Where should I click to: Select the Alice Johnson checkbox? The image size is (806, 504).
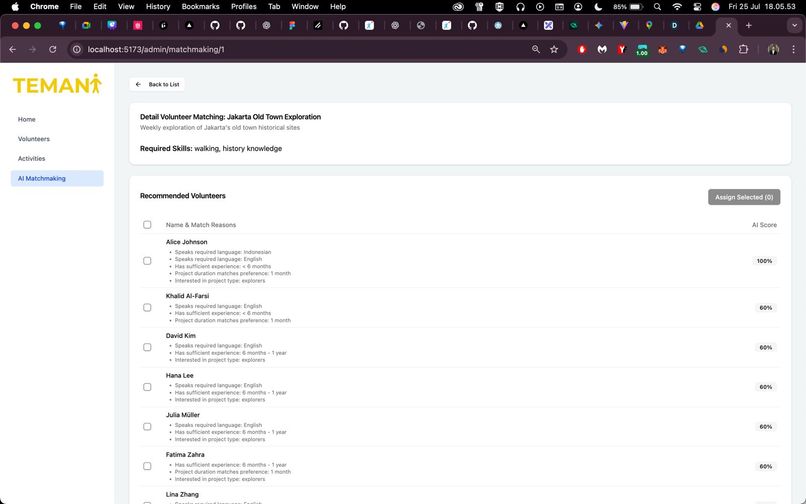pos(147,261)
